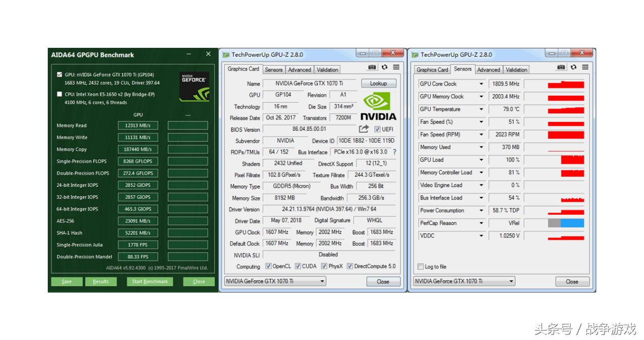Viewport: 644px width, 340px height.
Task: Click the refresh icon in the Sensors GPU-Z window
Action: [x=573, y=67]
